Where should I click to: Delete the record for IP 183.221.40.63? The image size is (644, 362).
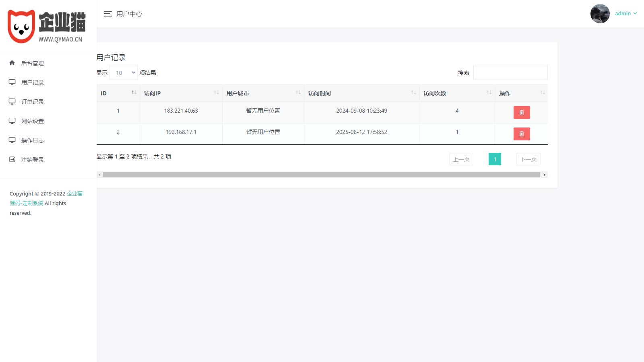pos(521,113)
